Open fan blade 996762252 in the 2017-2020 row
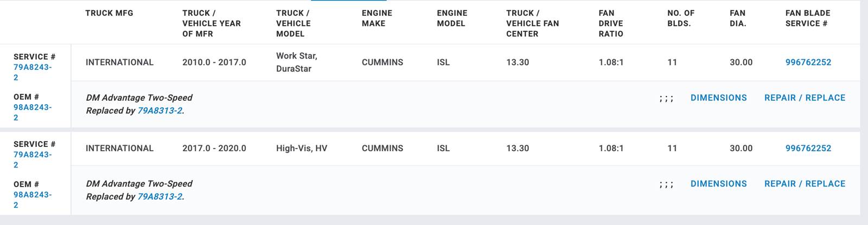This screenshot has height=225, width=868. [808, 148]
